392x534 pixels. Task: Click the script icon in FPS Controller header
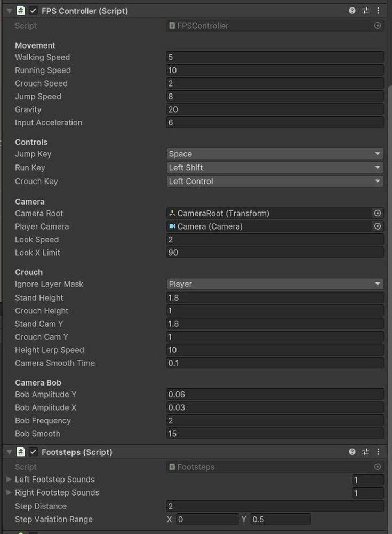point(20,10)
